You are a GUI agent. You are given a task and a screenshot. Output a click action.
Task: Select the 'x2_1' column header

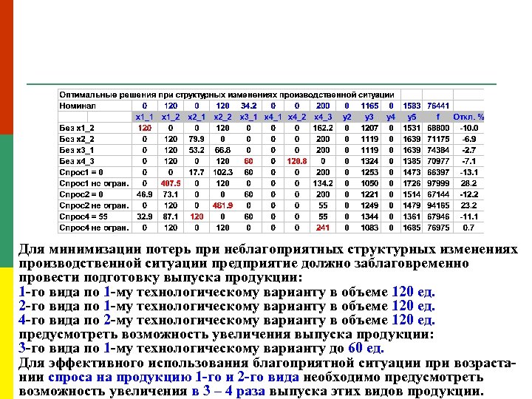pyautogui.click(x=197, y=117)
